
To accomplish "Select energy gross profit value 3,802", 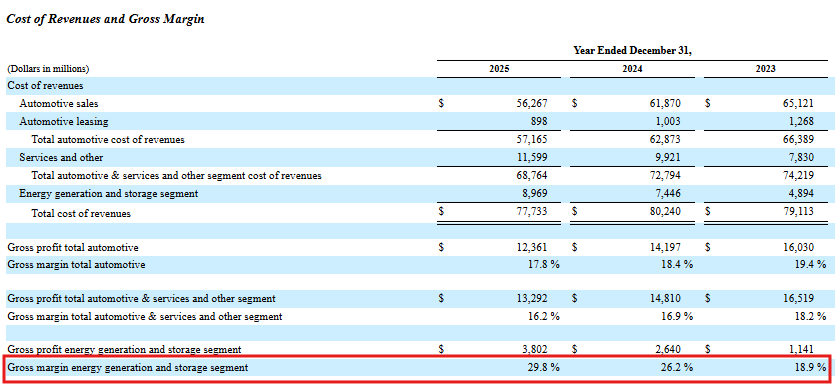I will (x=534, y=349).
